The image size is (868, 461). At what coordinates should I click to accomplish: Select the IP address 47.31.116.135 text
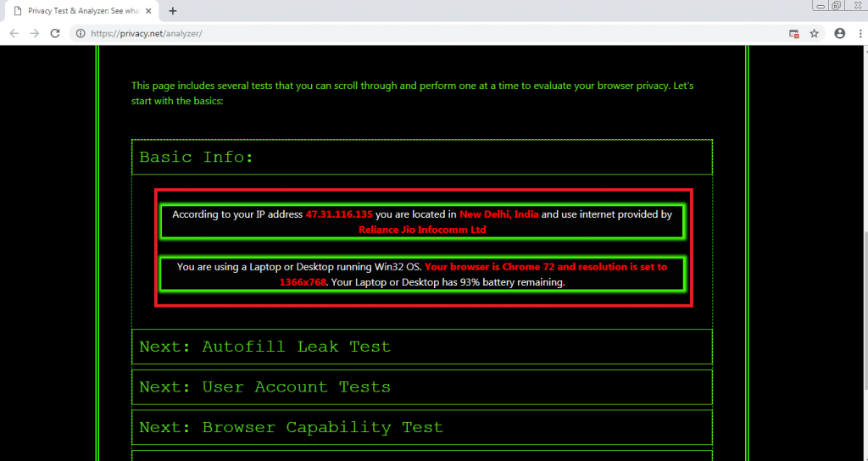point(339,214)
